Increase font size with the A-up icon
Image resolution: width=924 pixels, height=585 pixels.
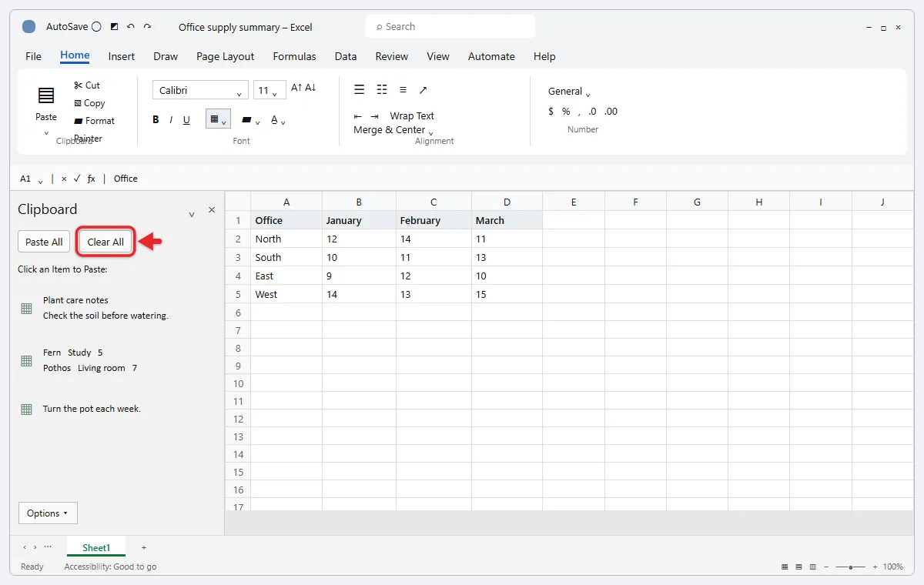pos(296,89)
